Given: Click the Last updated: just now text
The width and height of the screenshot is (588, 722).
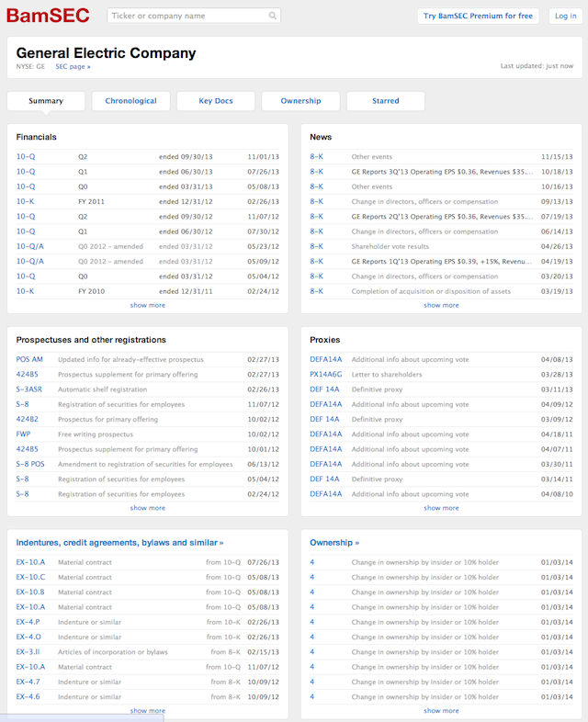Looking at the screenshot, I should (x=537, y=66).
